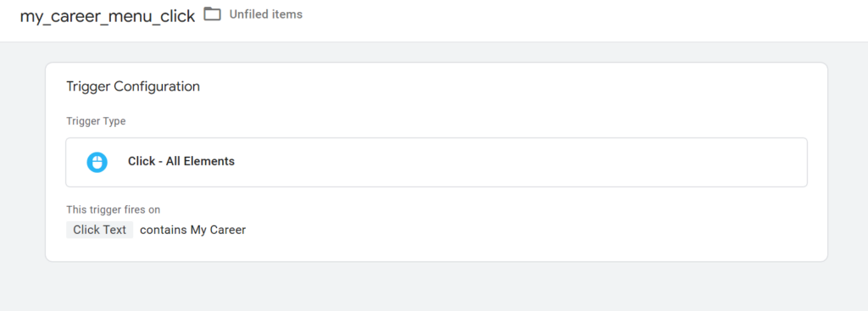Click blank card area beside condition row

[x=526, y=230]
